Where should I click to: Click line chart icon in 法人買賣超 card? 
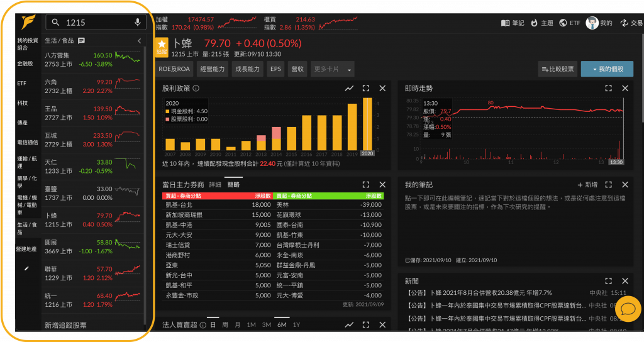349,325
